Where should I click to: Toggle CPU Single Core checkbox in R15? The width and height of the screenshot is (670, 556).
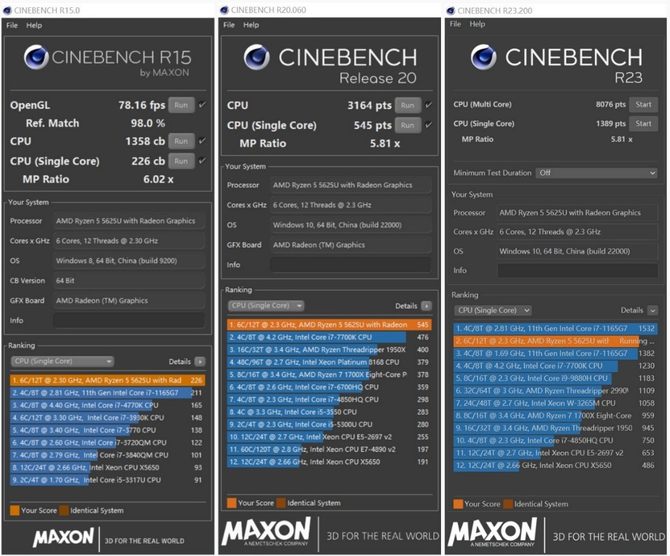point(203,160)
